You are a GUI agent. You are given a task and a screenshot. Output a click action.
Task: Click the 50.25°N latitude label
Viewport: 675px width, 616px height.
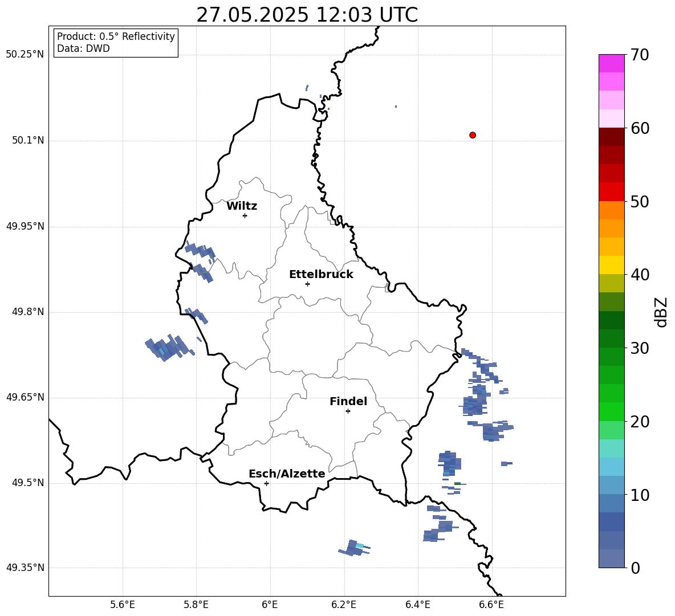pyautogui.click(x=25, y=55)
